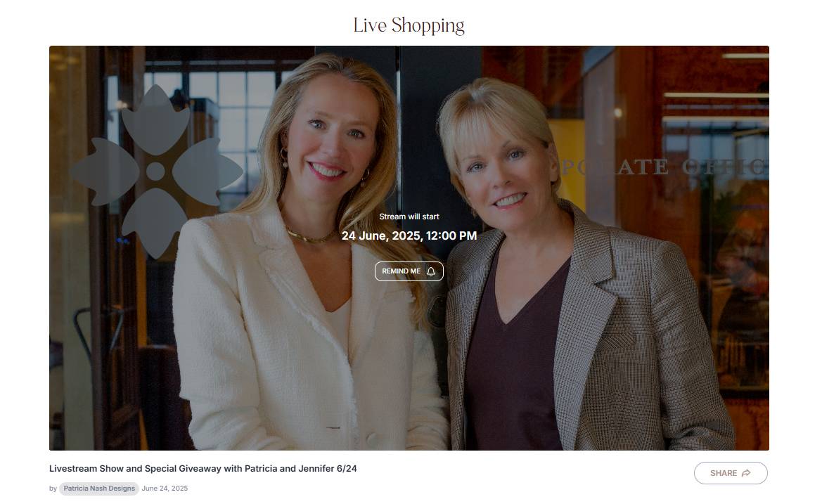
Task: Click the woman in the white blazer
Action: click(309, 273)
